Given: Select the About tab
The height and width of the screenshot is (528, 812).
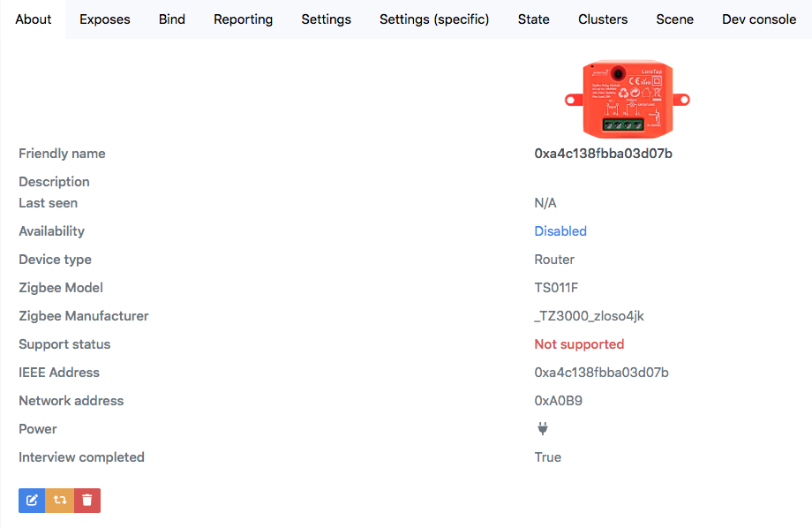Looking at the screenshot, I should [x=33, y=19].
